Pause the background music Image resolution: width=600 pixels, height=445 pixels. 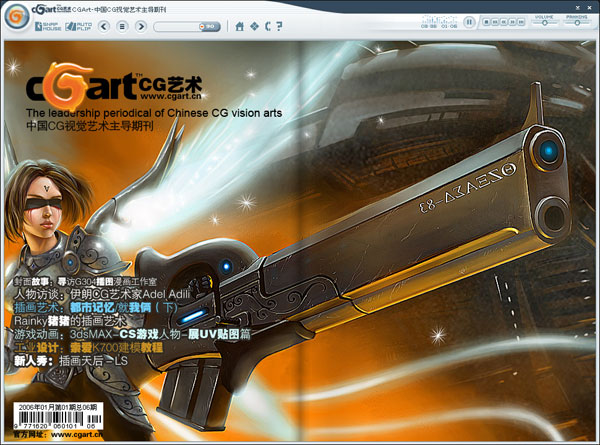coord(469,22)
